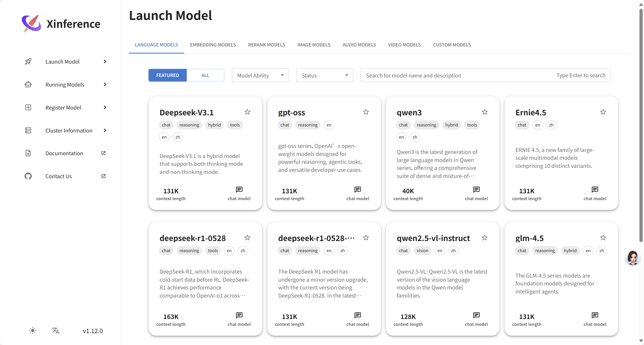This screenshot has height=345, width=644.
Task: Click the 163K context length value
Action: click(x=171, y=317)
